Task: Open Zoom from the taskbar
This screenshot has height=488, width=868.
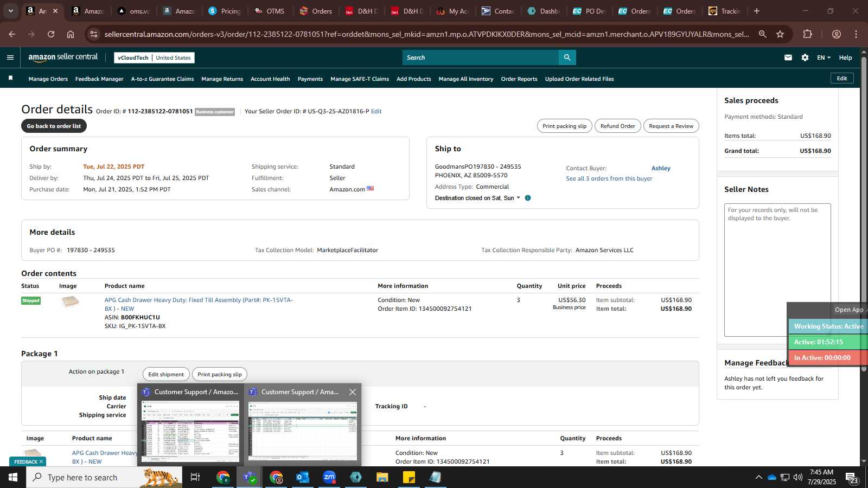Action: point(329,477)
